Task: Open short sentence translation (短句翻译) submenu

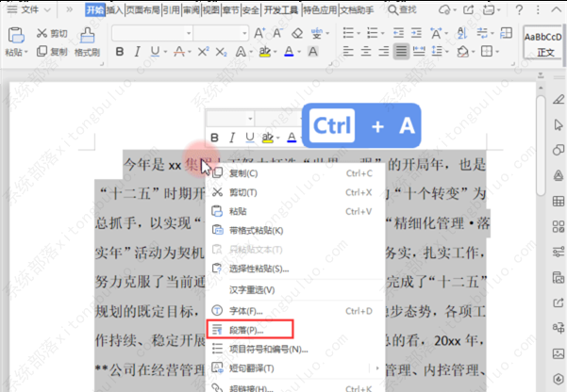Action: [294, 368]
